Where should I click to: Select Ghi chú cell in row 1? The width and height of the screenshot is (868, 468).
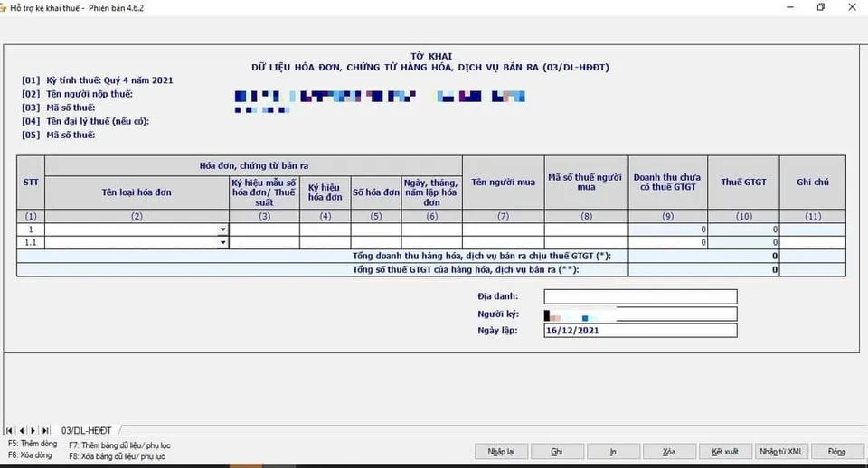(x=813, y=229)
